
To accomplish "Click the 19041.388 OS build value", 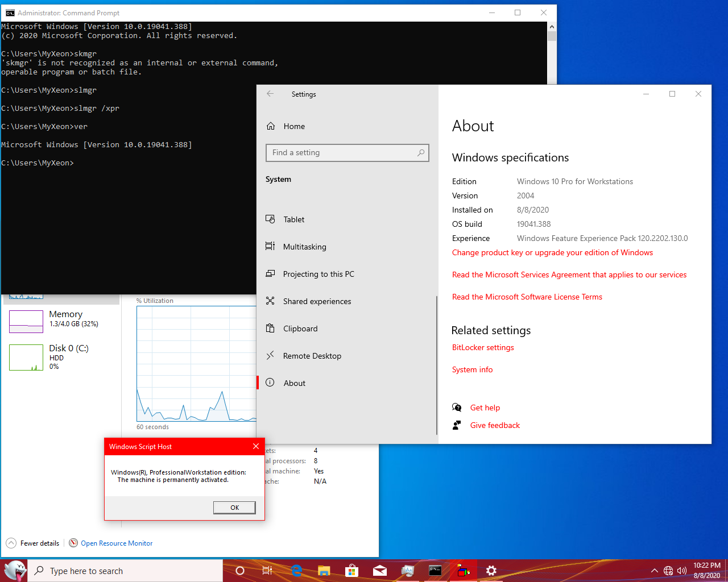I will tap(533, 224).
